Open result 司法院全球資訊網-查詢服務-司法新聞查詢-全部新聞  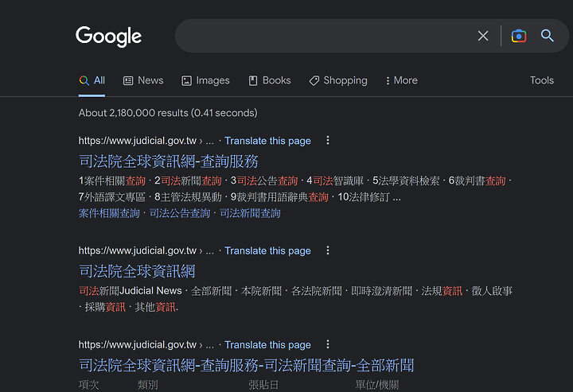(246, 365)
